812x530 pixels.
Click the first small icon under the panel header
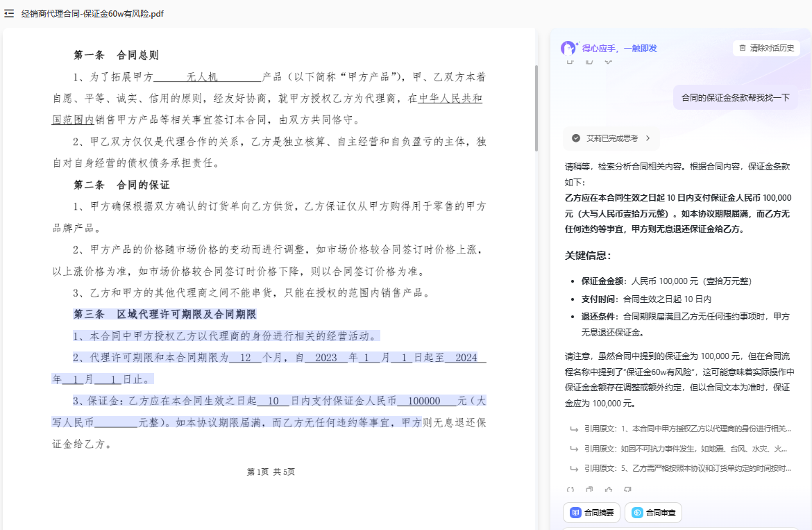[x=570, y=62]
